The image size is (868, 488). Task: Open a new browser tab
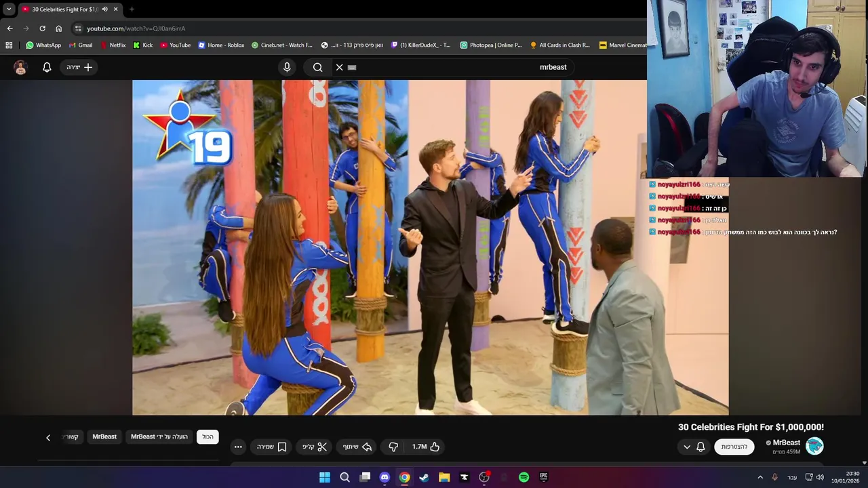(132, 9)
